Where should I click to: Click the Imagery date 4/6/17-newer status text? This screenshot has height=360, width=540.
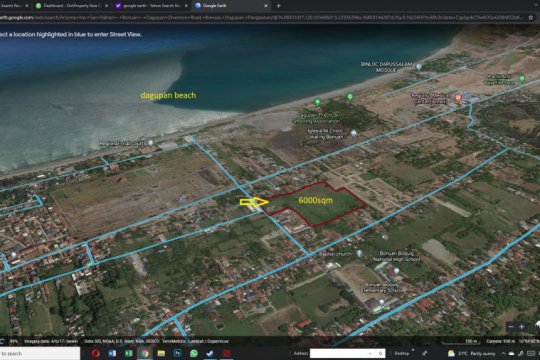[x=51, y=341]
